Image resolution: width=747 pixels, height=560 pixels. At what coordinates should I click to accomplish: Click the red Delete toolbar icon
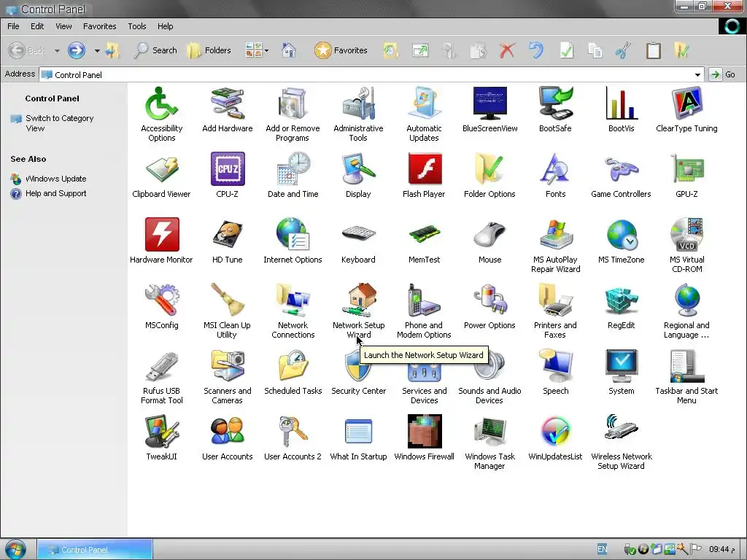click(x=507, y=50)
